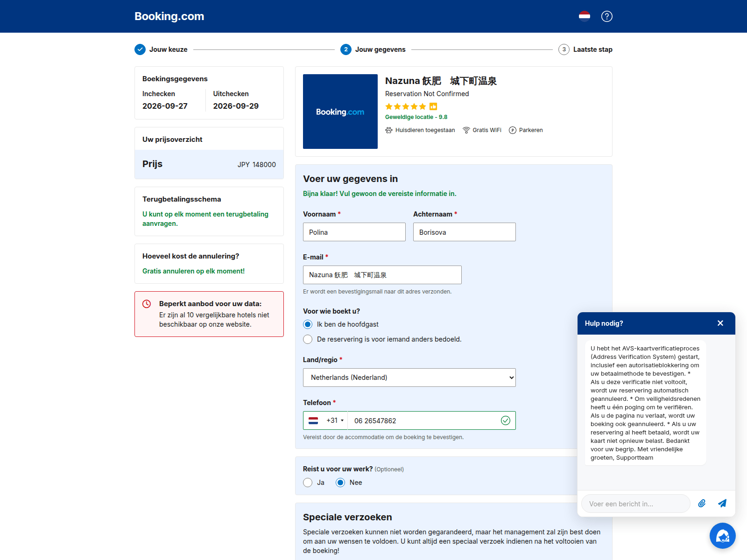Click the hotel name 'Nazuna 飫肥 城下町温泉' heading

441,81
